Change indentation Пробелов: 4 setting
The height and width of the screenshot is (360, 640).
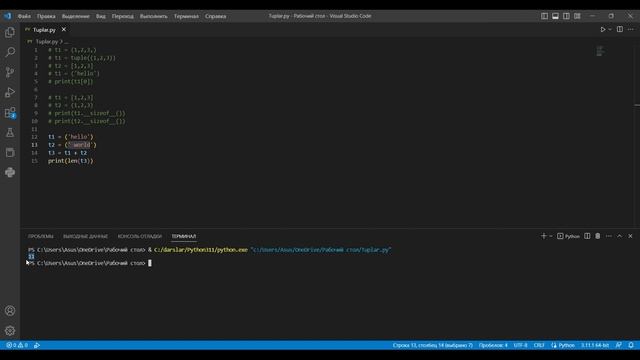493,345
